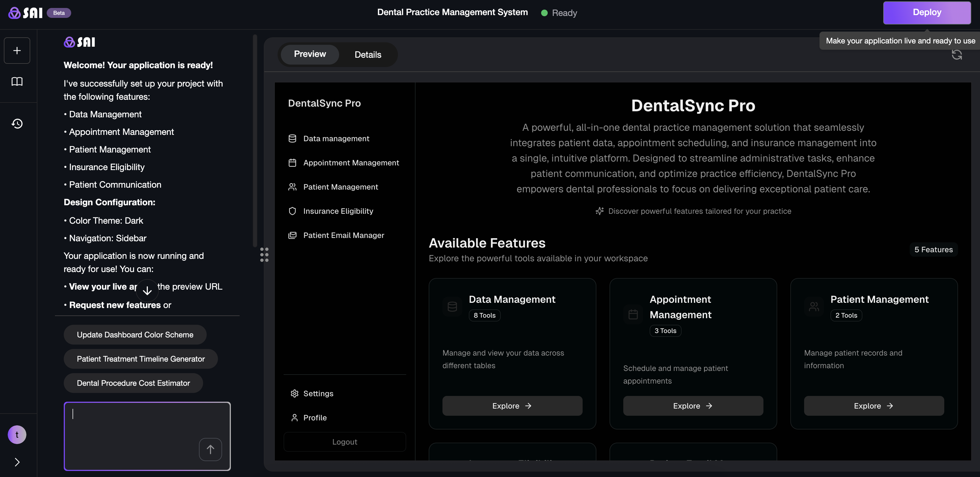
Task: Click the chat panel scrollbar
Action: click(x=255, y=141)
